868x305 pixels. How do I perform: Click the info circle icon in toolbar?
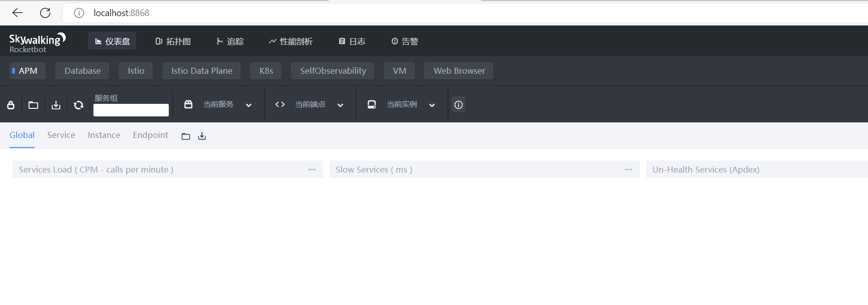(x=458, y=105)
